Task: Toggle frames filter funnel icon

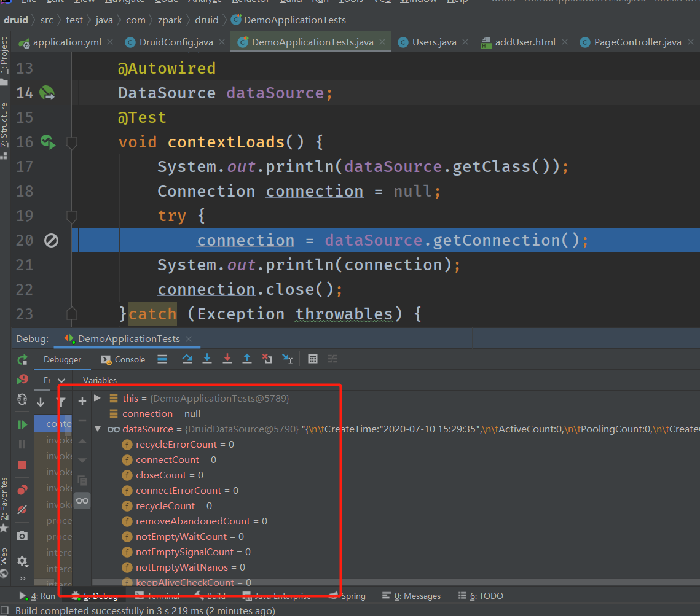Action: tap(61, 402)
